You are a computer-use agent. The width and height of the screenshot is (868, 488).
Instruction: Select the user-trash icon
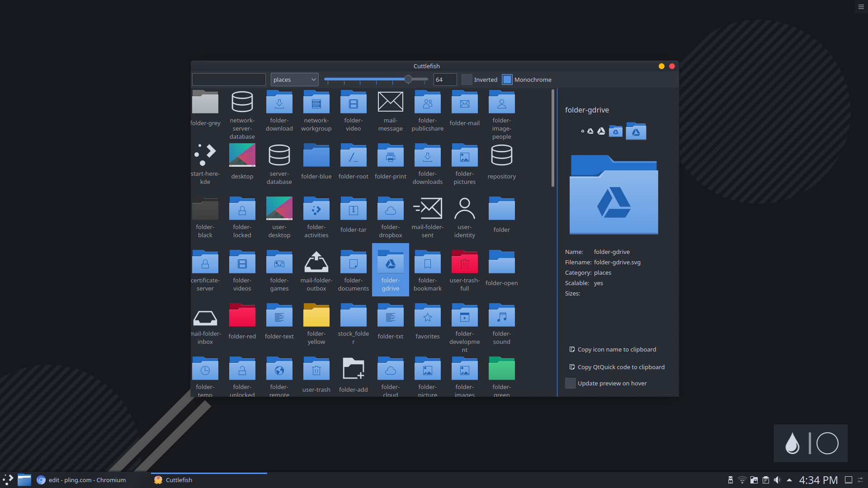click(x=316, y=368)
